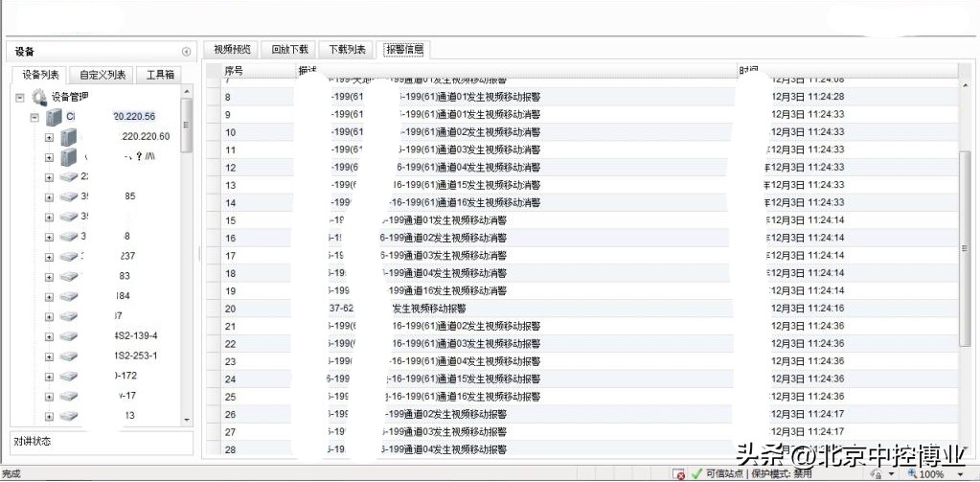
Task: Expand the device node ending 83
Action: [50, 277]
